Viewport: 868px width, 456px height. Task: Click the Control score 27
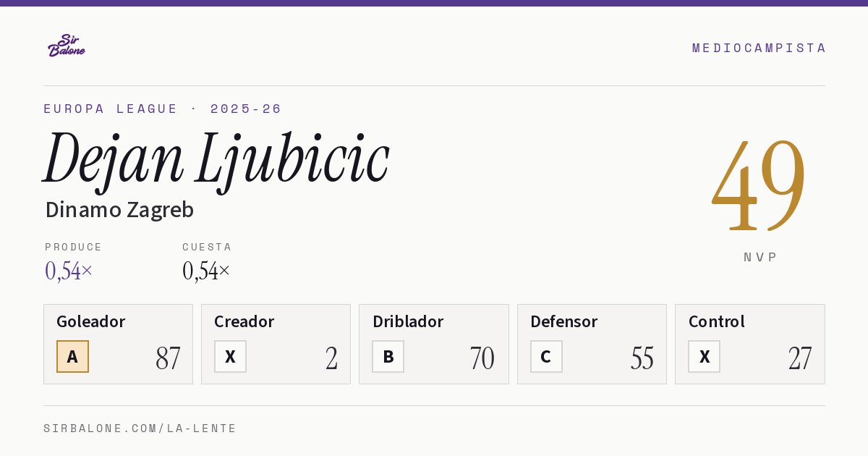click(x=800, y=358)
